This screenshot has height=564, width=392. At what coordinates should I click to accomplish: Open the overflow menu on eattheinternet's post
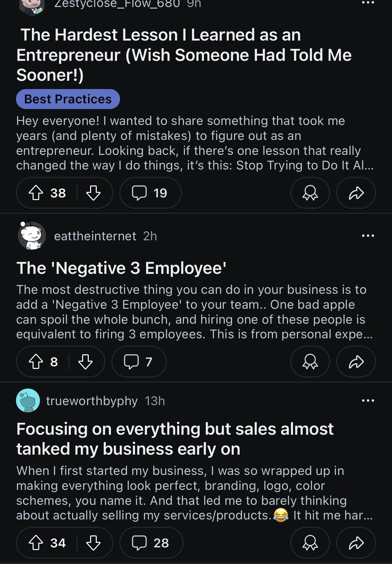coord(368,236)
